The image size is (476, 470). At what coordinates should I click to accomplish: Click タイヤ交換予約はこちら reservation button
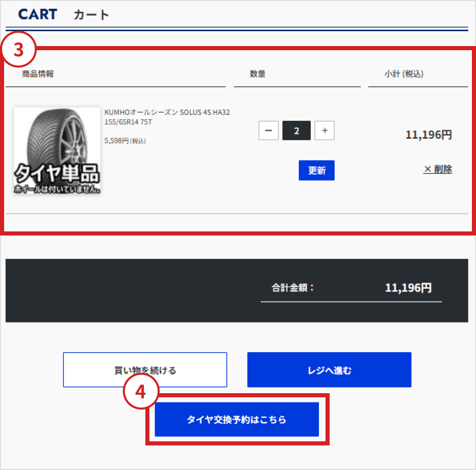click(x=237, y=419)
